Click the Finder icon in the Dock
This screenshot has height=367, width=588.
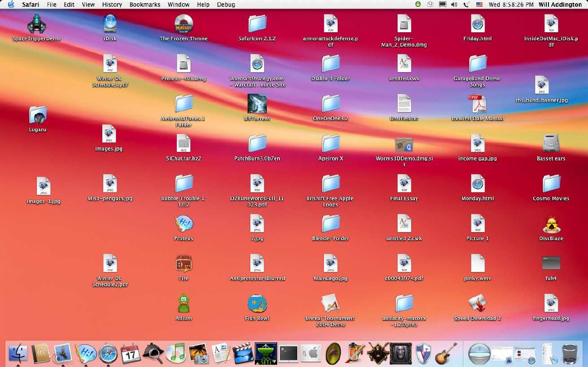pyautogui.click(x=18, y=353)
